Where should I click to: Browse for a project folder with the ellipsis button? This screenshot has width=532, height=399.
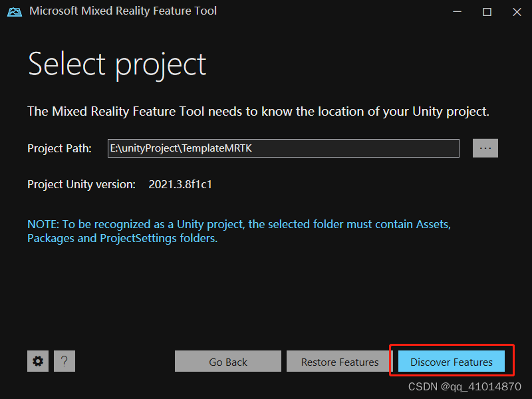pyautogui.click(x=485, y=148)
